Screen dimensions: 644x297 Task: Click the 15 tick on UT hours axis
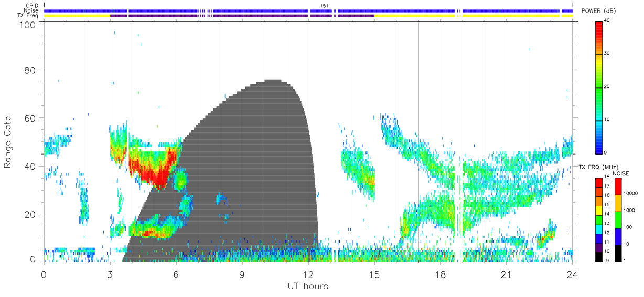tap(374, 274)
